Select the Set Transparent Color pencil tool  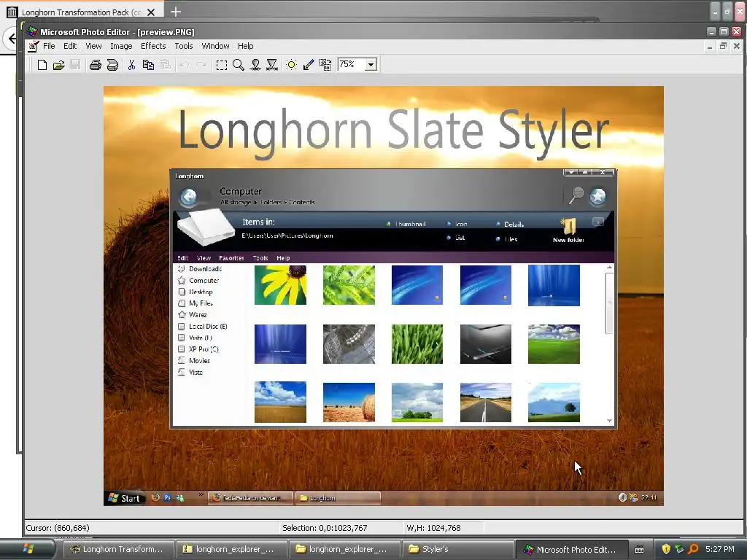pos(309,65)
